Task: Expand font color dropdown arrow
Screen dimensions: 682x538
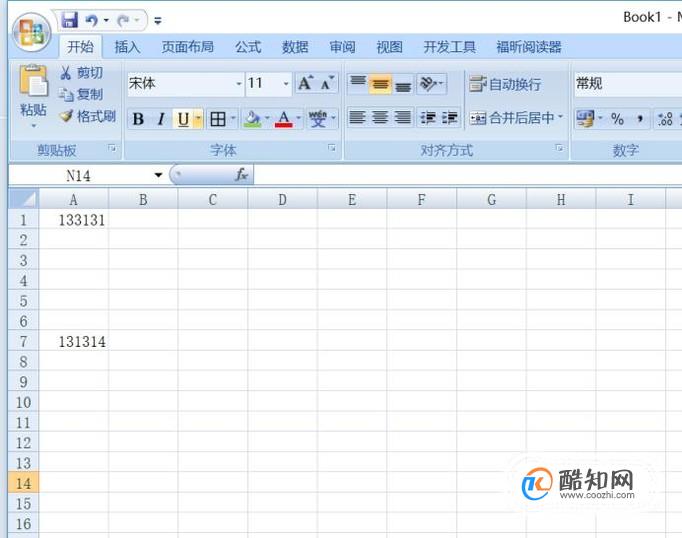Action: (299, 118)
